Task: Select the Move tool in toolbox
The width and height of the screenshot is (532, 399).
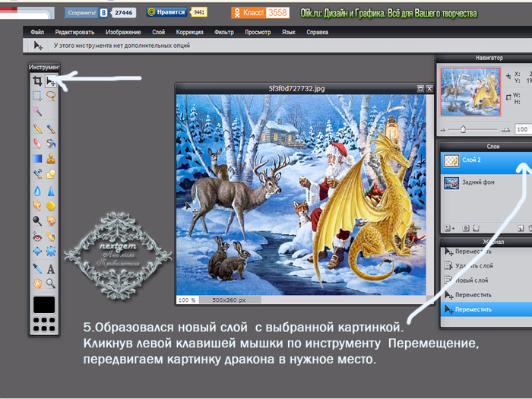Action: point(51,81)
